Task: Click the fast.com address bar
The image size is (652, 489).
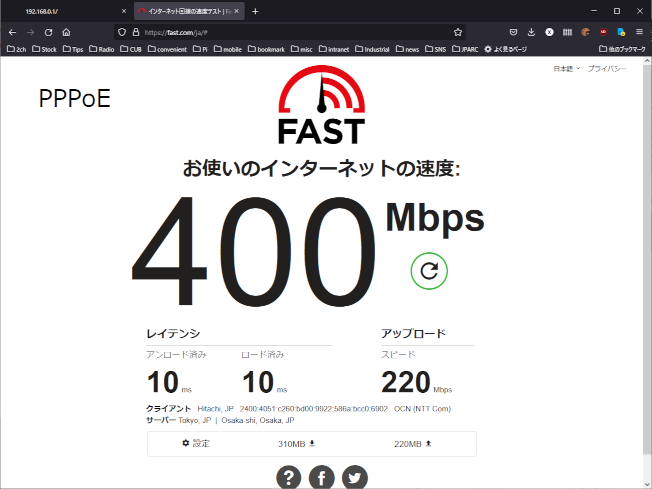Action: coord(290,32)
